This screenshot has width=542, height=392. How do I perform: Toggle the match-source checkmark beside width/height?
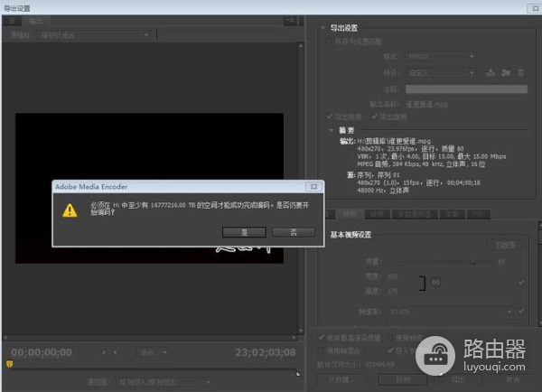(x=521, y=283)
